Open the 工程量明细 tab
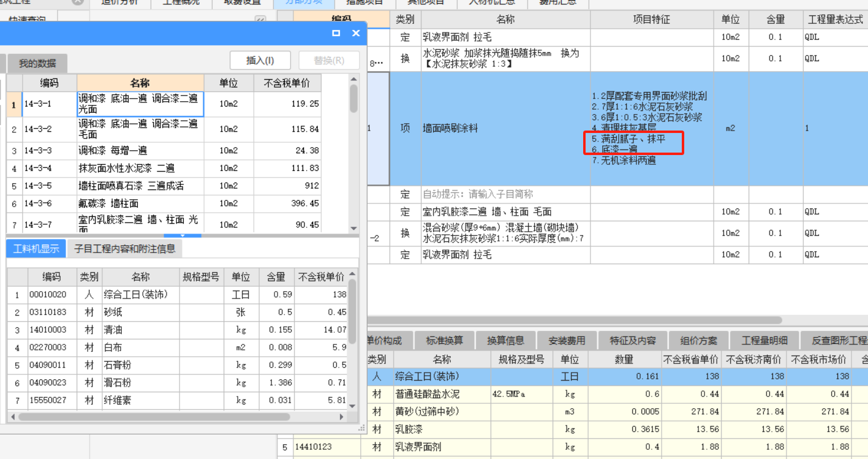 (x=764, y=340)
